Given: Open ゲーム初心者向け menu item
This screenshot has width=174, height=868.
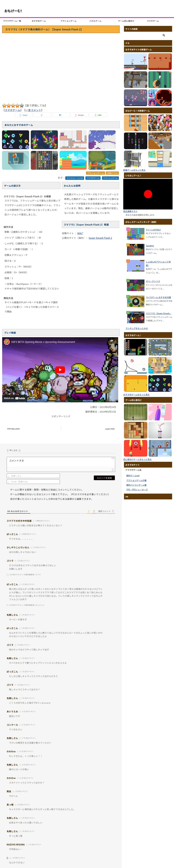Looking at the screenshot, I should (x=126, y=21).
